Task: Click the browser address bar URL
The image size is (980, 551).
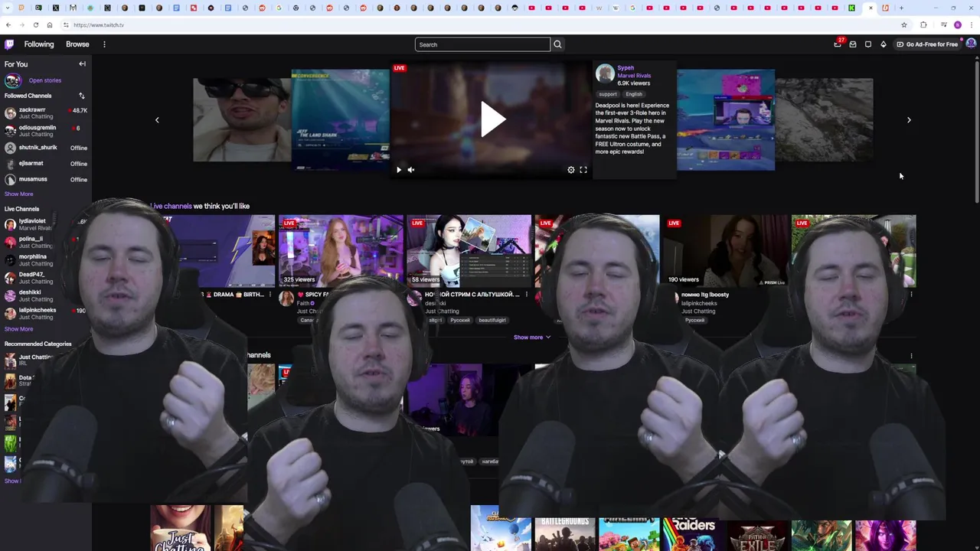Action: (x=99, y=24)
